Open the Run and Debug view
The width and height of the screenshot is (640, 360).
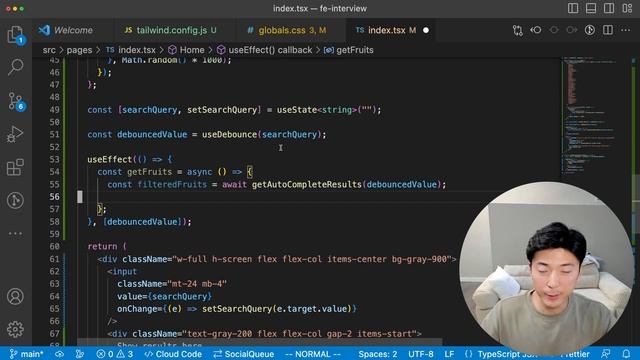point(16,134)
